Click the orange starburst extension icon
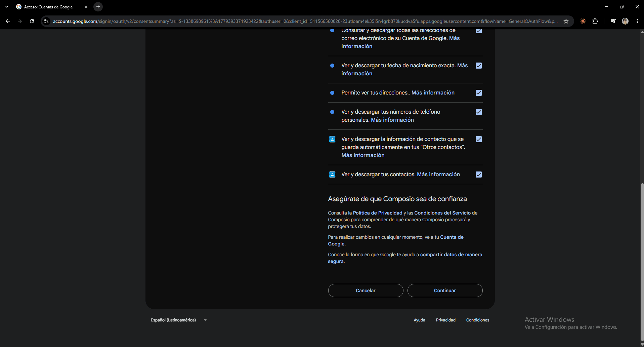 coord(583,21)
